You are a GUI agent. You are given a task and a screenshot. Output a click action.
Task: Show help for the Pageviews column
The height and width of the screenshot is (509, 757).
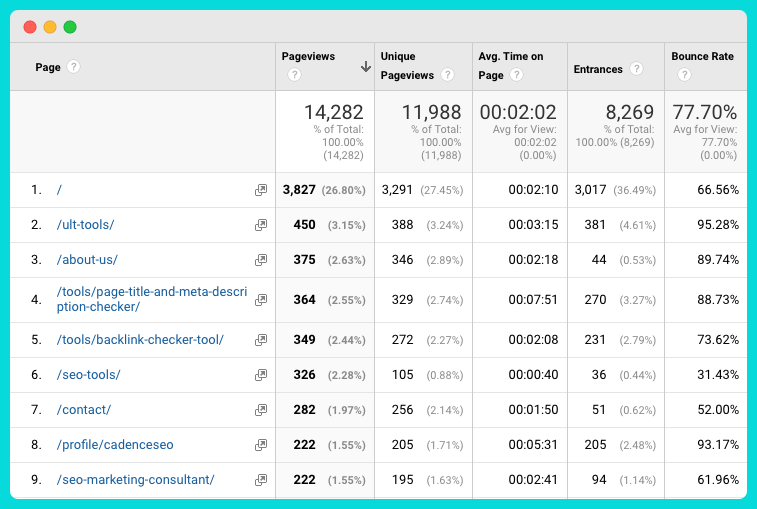coord(294,74)
